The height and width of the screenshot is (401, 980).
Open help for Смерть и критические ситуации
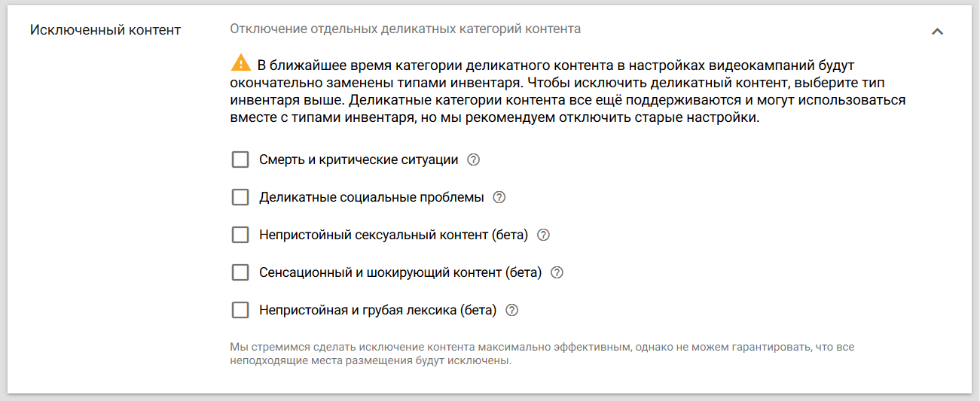(474, 159)
